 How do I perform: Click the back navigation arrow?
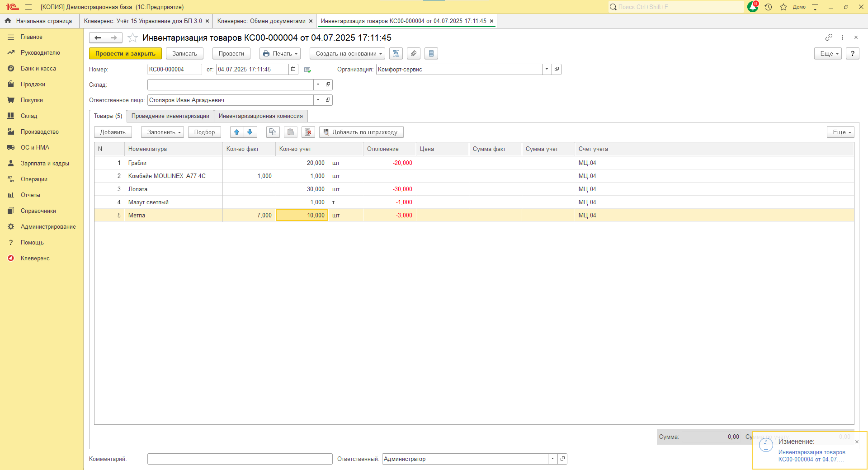tap(98, 38)
